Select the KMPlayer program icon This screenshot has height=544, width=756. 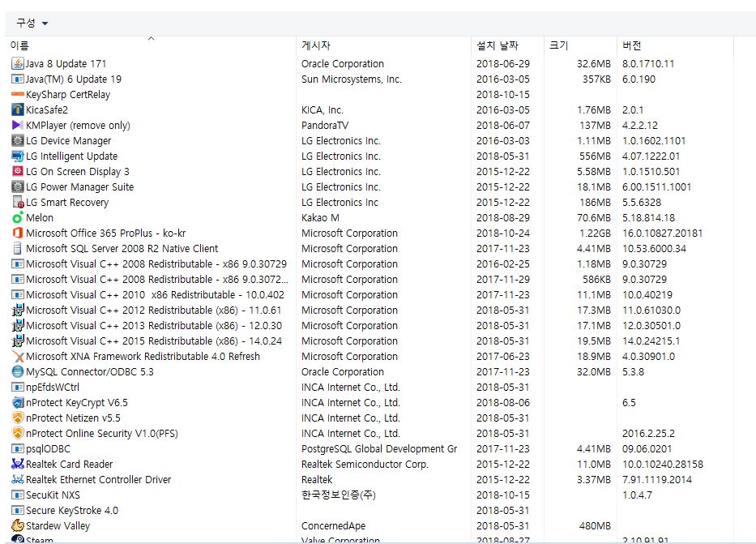pos(18,125)
